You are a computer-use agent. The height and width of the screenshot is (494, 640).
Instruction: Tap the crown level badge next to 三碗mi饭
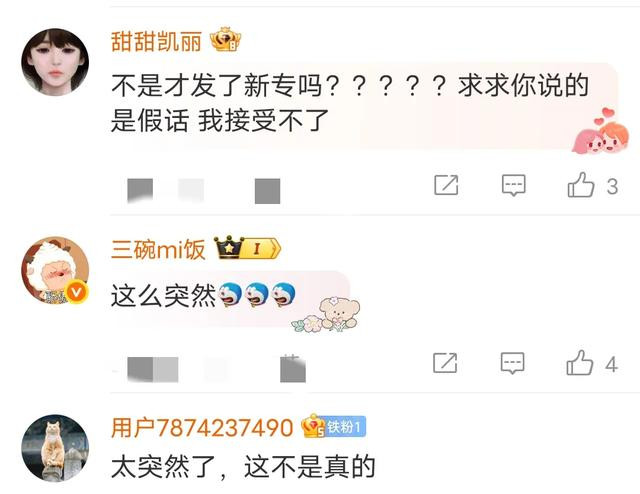coord(248,247)
